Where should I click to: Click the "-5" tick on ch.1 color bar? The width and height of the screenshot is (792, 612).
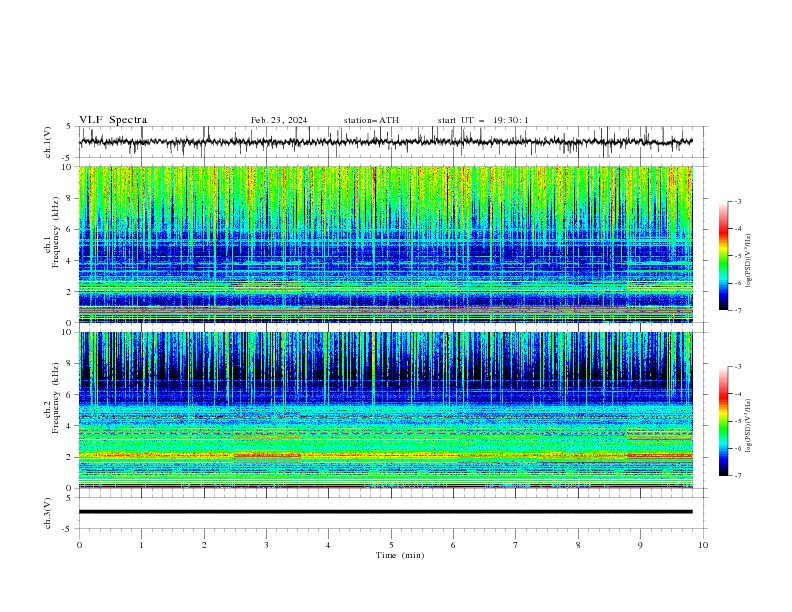[x=738, y=256]
